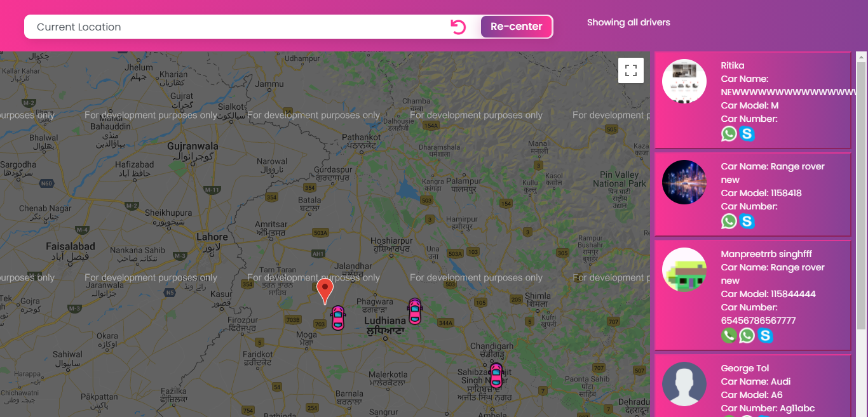Click the driver list vertical scrollbar
This screenshot has width=868, height=417.
coord(861,190)
